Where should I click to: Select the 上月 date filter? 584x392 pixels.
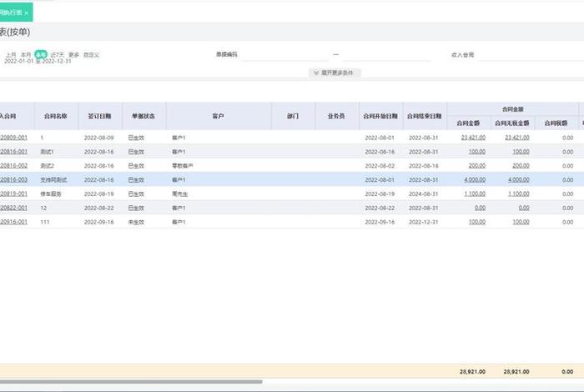pos(11,55)
